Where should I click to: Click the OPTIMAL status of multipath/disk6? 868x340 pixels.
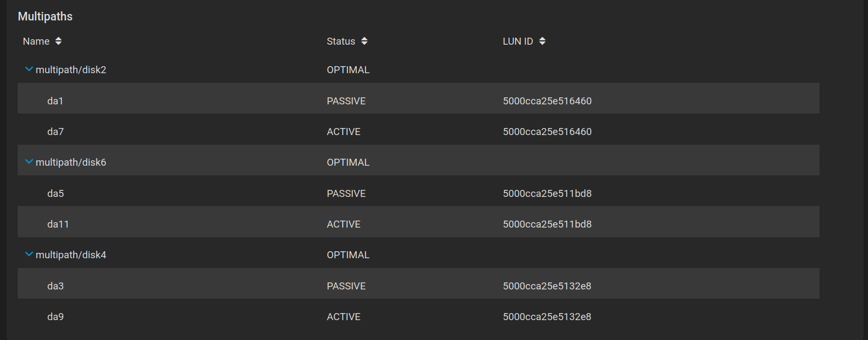[348, 162]
